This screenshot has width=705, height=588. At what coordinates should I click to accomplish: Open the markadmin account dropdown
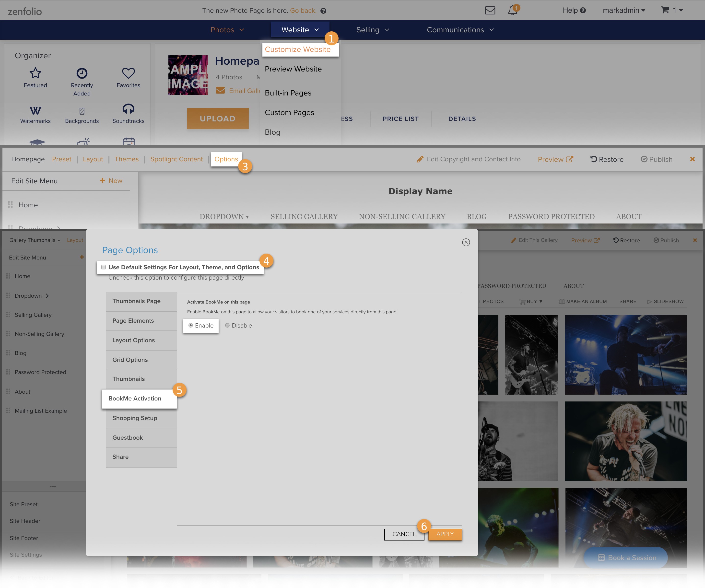[x=624, y=11]
